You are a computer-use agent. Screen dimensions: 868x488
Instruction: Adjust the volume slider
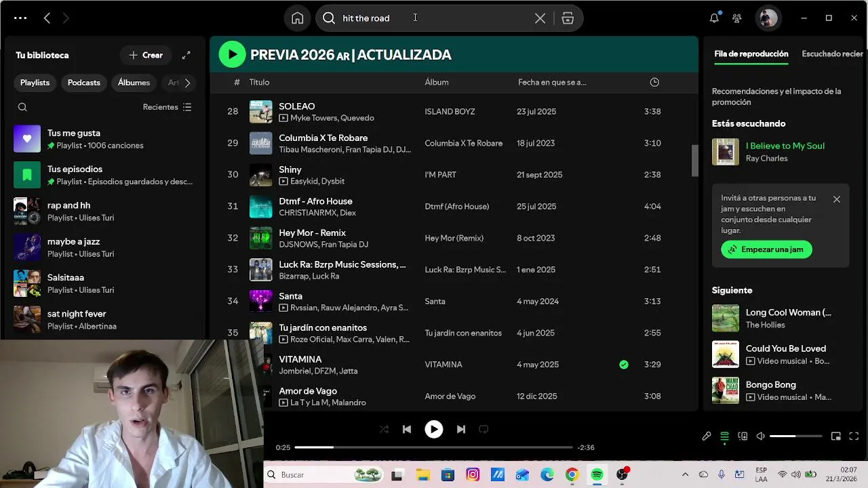coord(795,436)
